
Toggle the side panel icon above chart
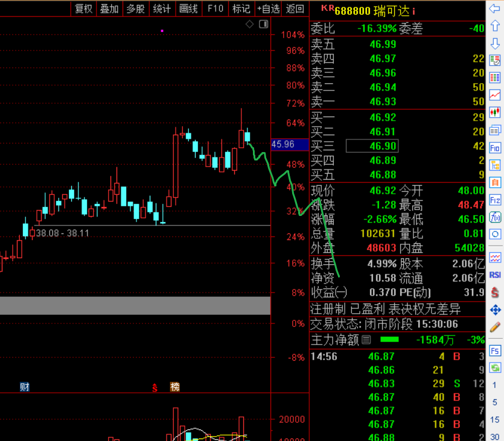coord(264,24)
